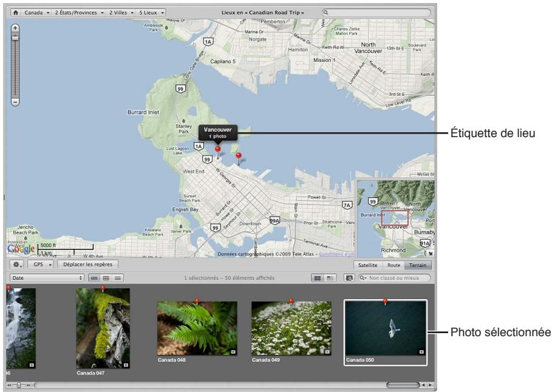
Task: Click the location pin on Canada 050
Action: click(x=386, y=302)
